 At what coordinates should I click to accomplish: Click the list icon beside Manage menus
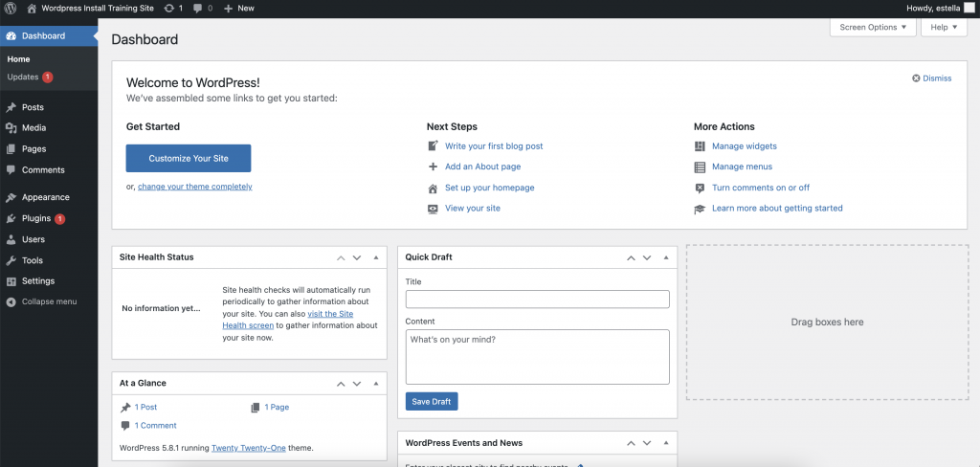pyautogui.click(x=700, y=167)
